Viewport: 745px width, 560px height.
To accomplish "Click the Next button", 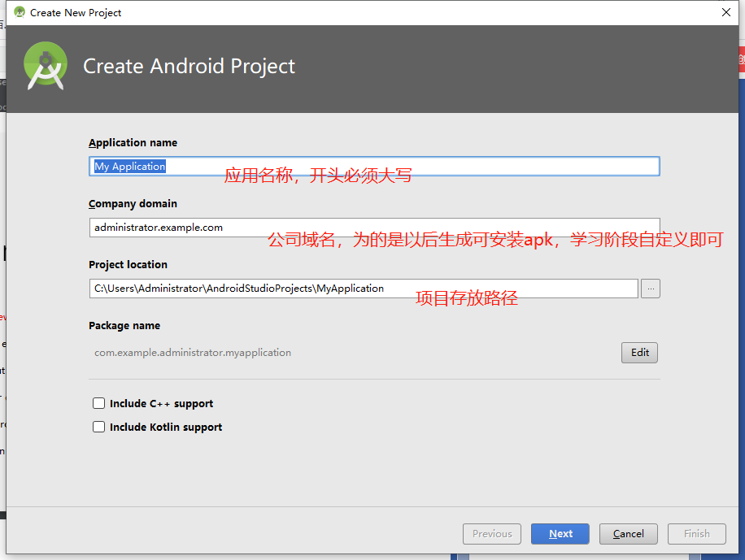I will point(560,534).
